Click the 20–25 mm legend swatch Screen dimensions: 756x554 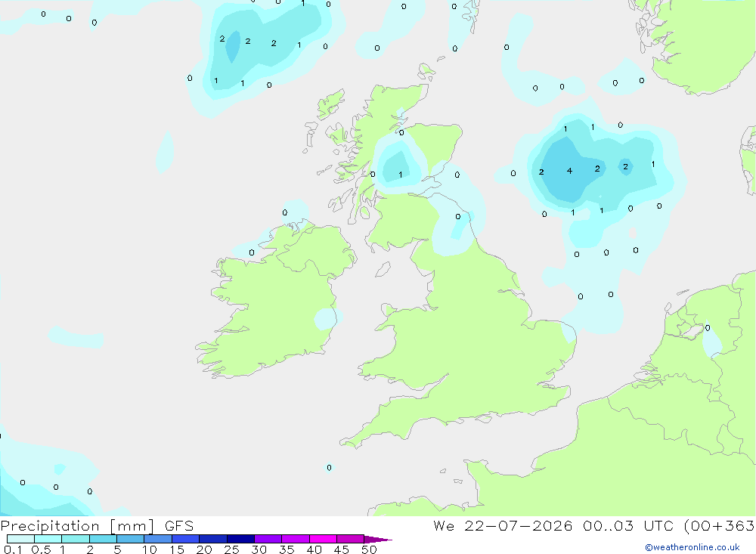coord(213,539)
